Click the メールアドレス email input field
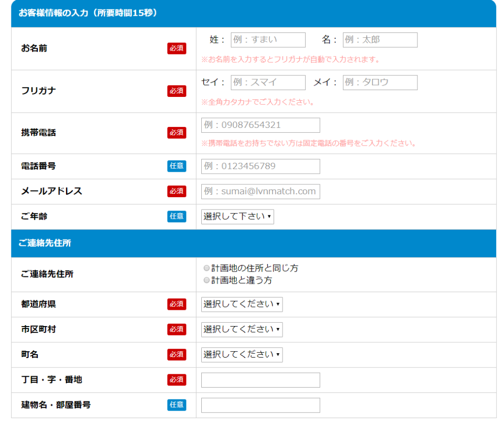The image size is (504, 422). pyautogui.click(x=260, y=191)
